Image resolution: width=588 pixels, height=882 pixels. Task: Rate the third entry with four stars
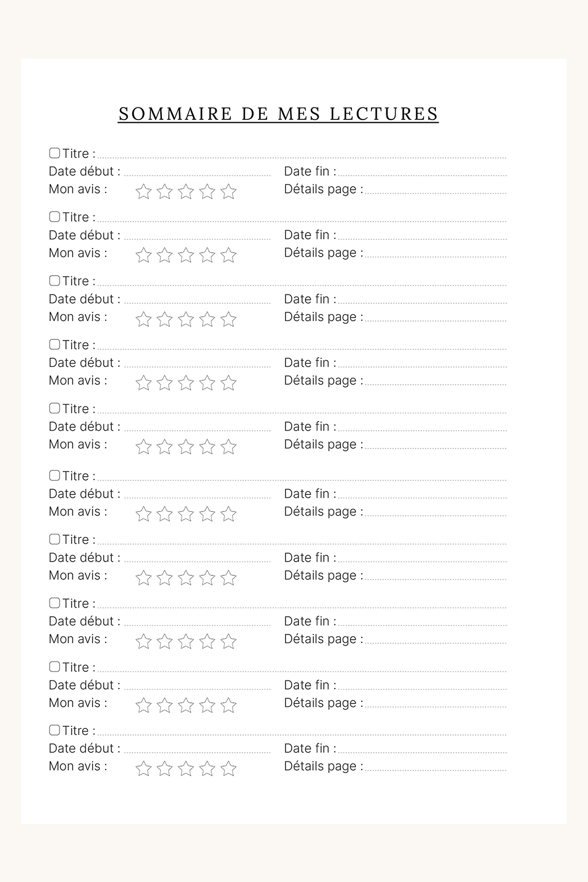pyautogui.click(x=207, y=319)
